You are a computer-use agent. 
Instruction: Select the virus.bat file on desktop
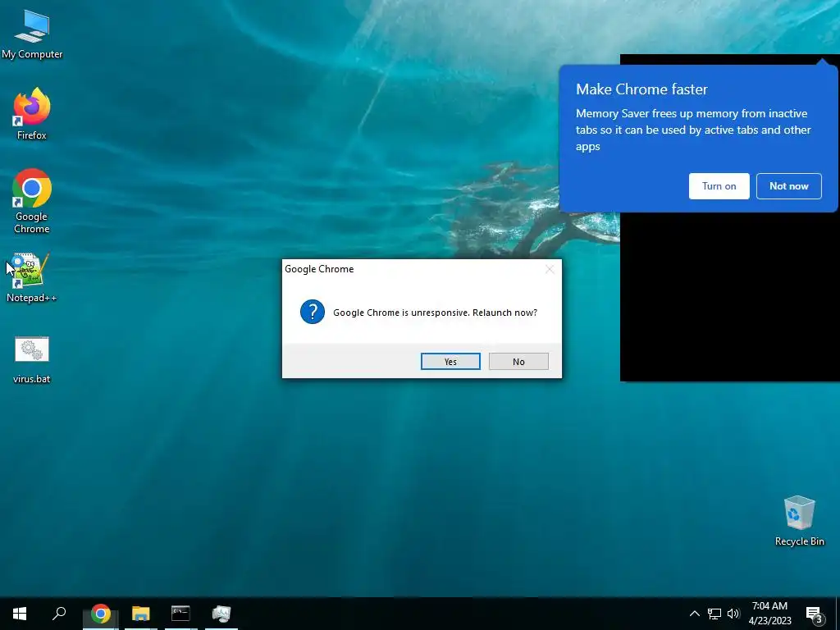click(x=32, y=359)
